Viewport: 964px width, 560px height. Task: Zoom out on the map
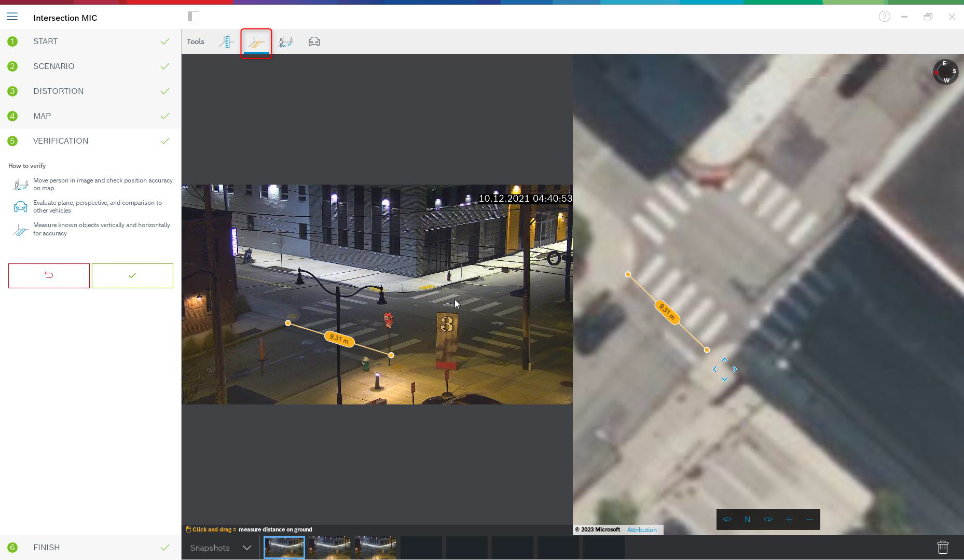click(809, 520)
